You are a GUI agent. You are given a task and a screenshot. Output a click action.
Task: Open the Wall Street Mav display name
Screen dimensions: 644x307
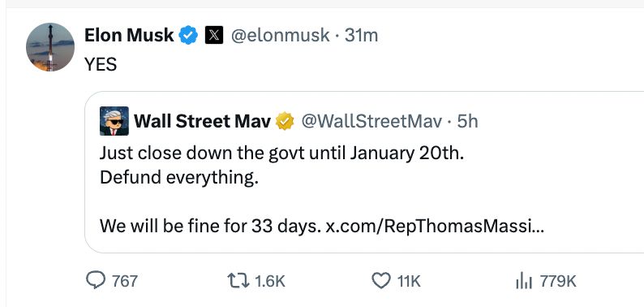click(x=203, y=121)
